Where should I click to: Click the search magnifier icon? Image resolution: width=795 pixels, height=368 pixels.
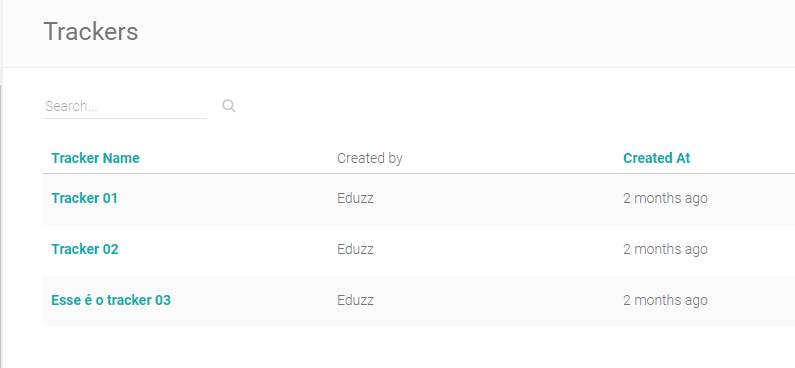229,106
